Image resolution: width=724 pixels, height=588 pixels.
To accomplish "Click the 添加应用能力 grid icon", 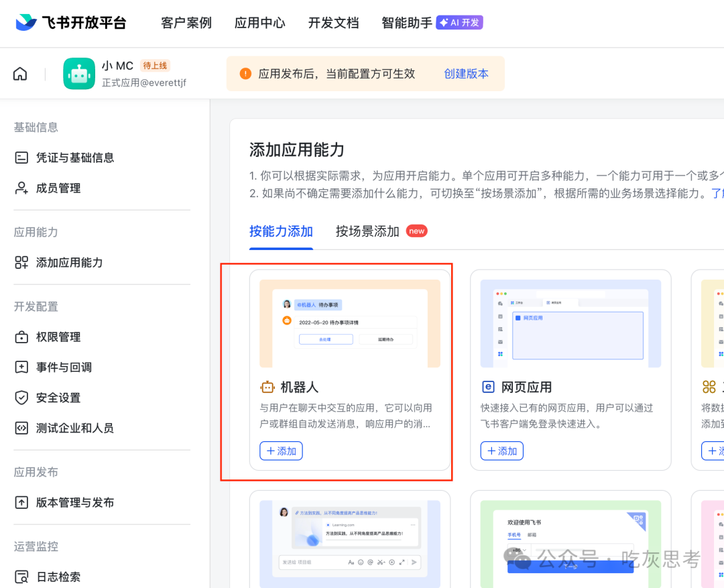I will click(21, 262).
